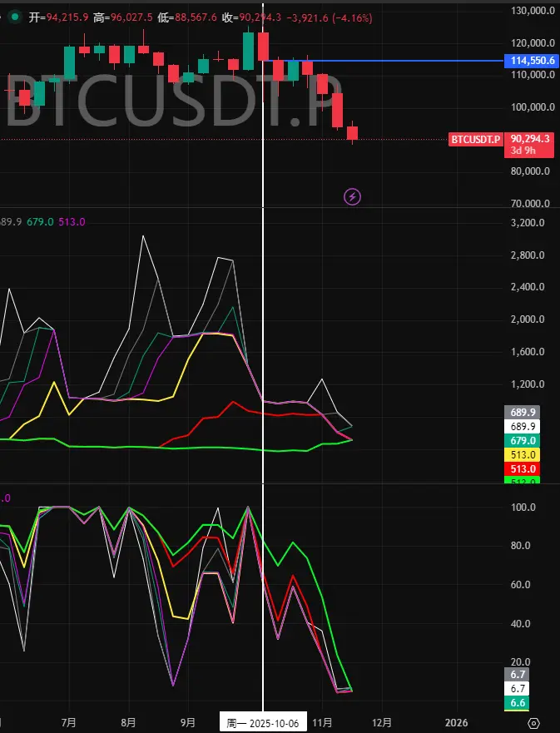560x733 pixels.
Task: Click 2,400.0 on the indicator axis
Action: point(528,287)
